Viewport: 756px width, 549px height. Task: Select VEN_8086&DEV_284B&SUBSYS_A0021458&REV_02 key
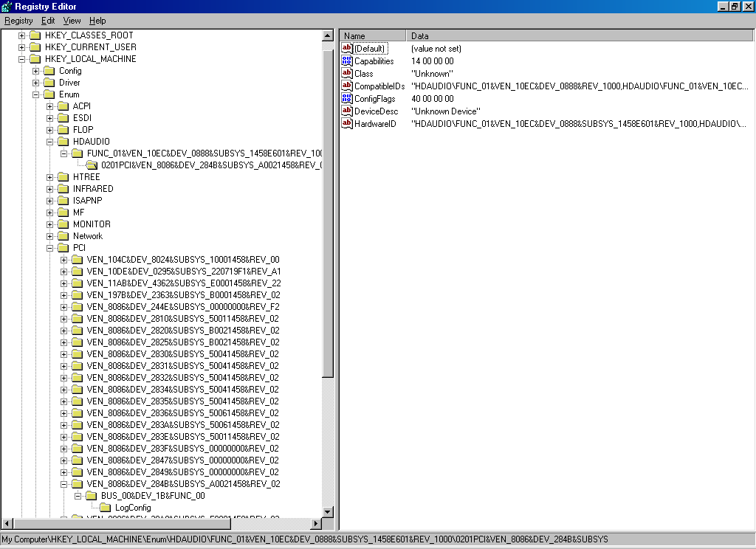pyautogui.click(x=183, y=484)
